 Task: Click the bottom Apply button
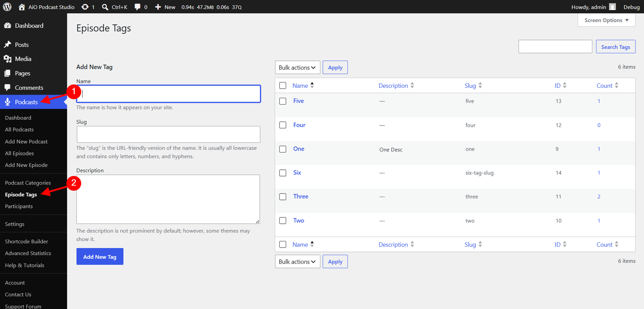(335, 262)
